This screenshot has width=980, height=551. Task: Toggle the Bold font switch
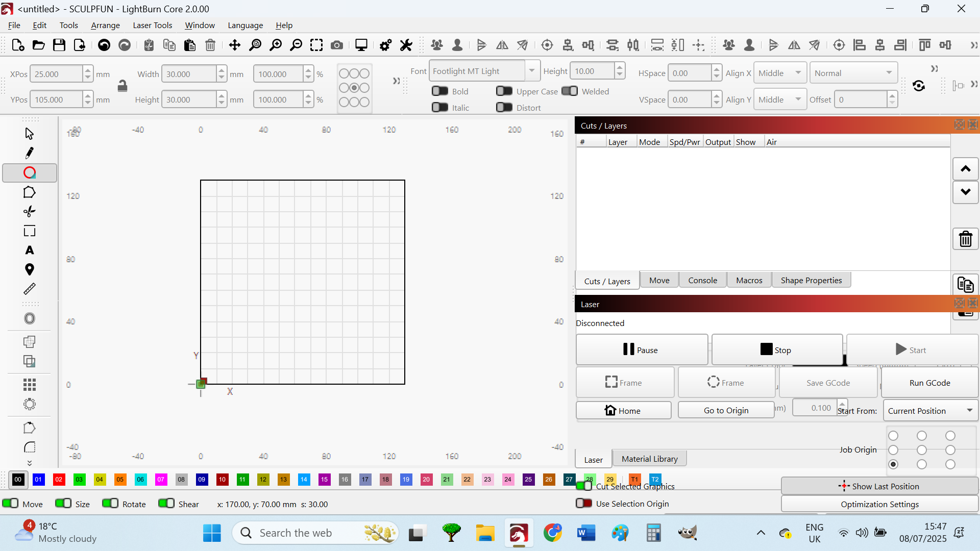click(x=440, y=91)
